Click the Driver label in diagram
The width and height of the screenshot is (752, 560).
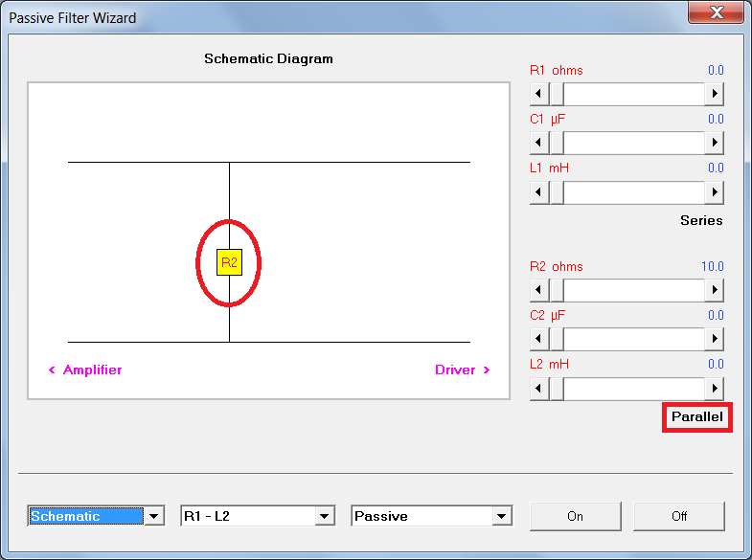pos(455,370)
